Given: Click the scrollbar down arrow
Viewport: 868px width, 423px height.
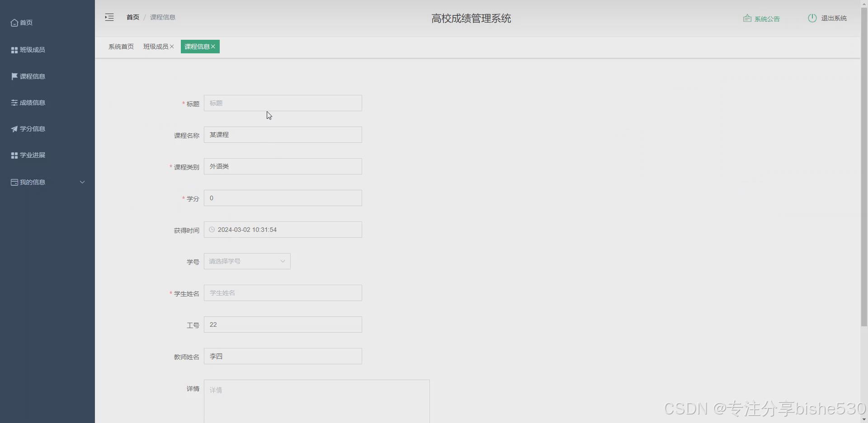Looking at the screenshot, I should click(864, 419).
